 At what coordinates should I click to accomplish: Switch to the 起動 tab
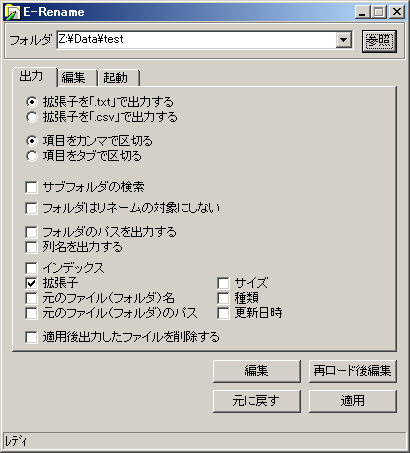click(x=115, y=78)
